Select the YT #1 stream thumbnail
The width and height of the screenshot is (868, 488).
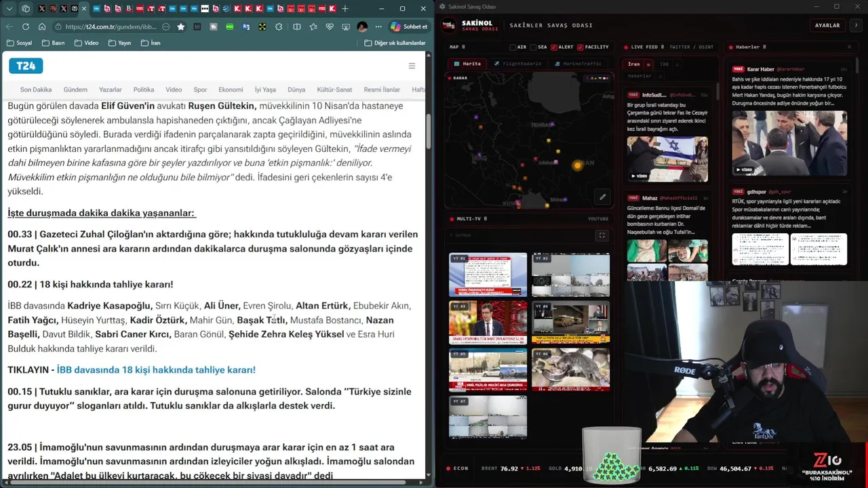click(x=488, y=274)
